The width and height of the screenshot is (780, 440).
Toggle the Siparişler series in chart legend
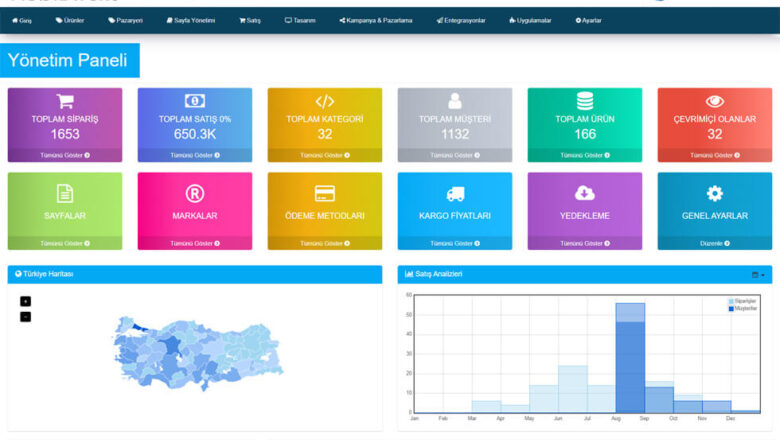coord(745,301)
